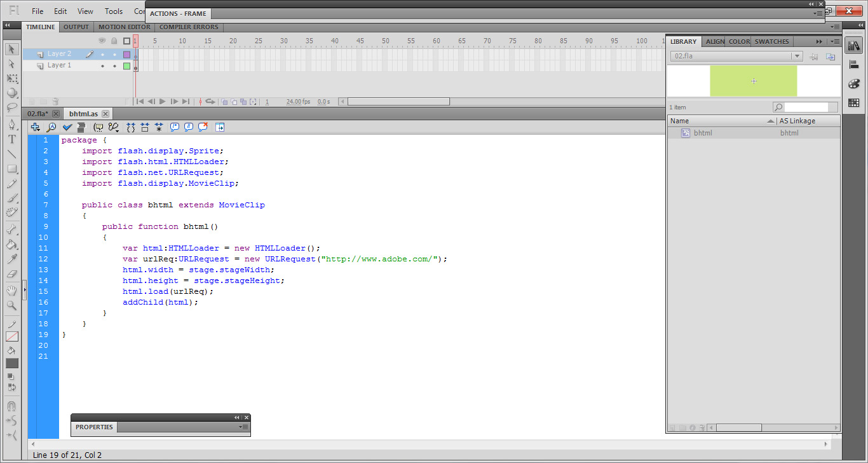868x463 pixels.
Task: Select the Subselection tool
Action: click(x=11, y=64)
